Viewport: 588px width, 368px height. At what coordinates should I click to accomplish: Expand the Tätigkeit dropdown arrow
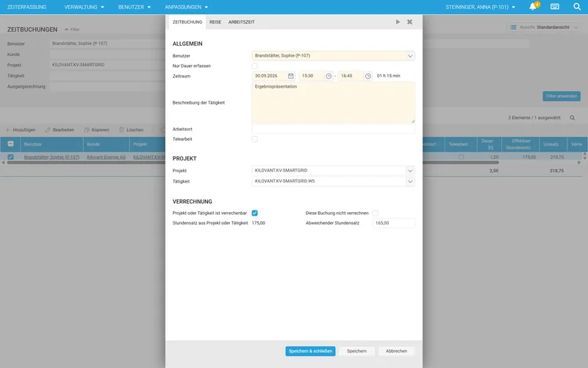[x=410, y=181]
